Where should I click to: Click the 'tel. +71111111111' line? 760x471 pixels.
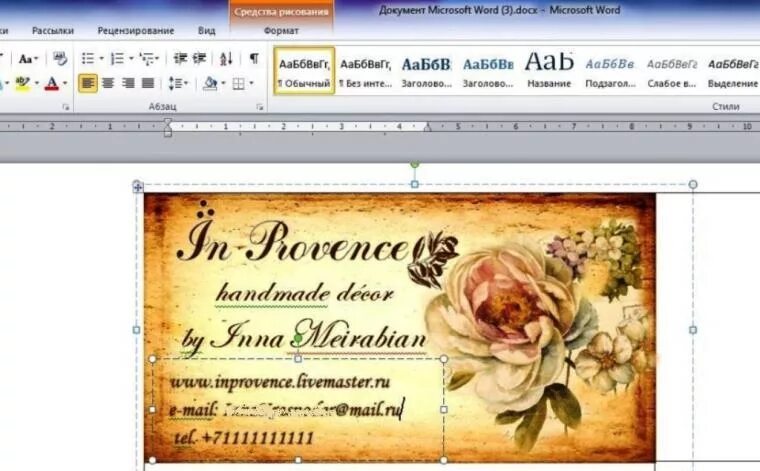tap(244, 438)
